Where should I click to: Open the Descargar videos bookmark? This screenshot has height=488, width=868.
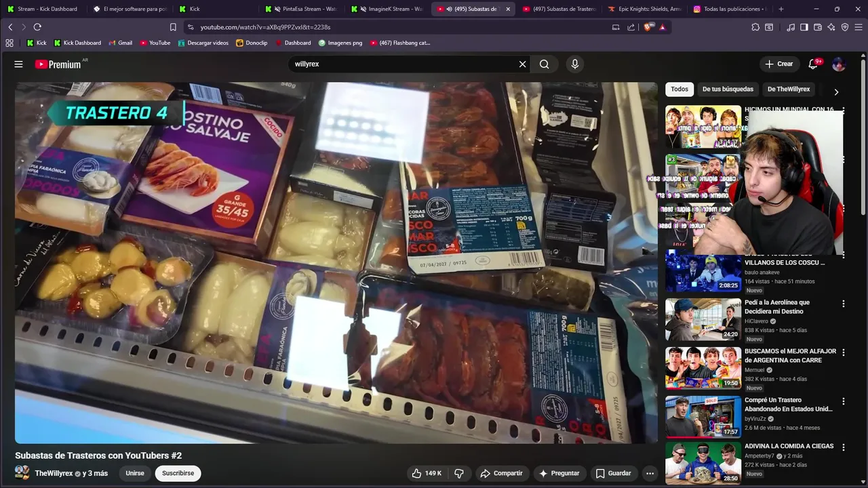(x=203, y=43)
